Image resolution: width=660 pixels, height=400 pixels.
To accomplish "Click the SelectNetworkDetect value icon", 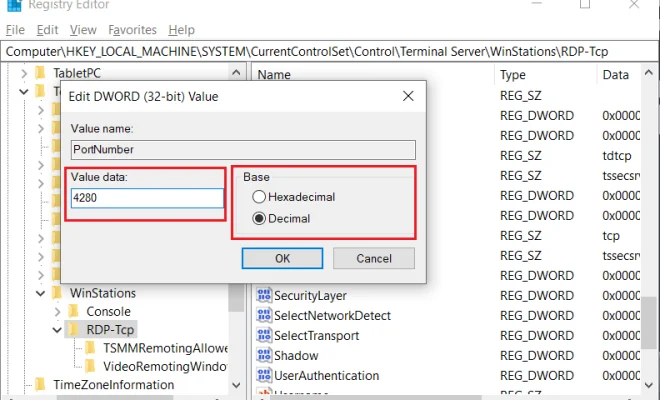I will pyautogui.click(x=264, y=315).
